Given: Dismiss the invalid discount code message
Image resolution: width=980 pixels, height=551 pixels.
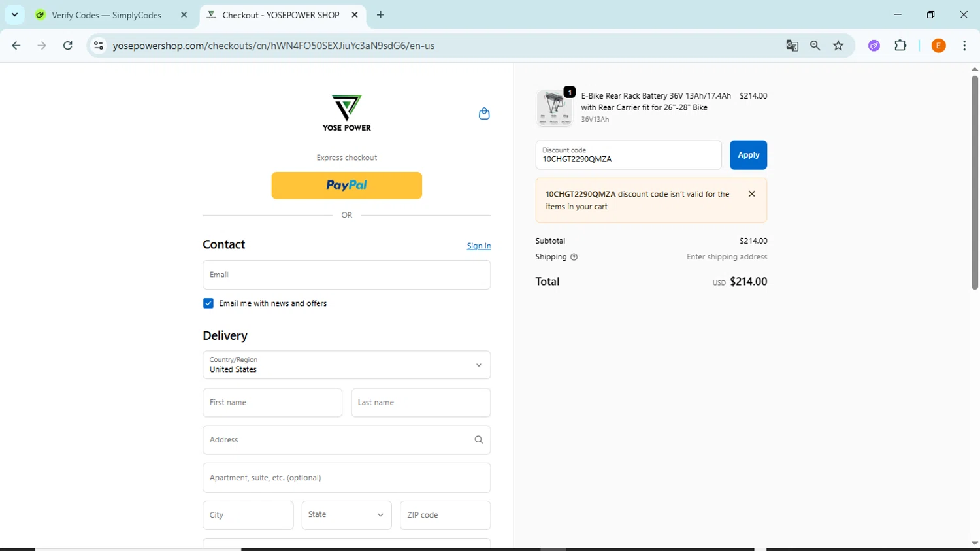Looking at the screenshot, I should tap(752, 194).
